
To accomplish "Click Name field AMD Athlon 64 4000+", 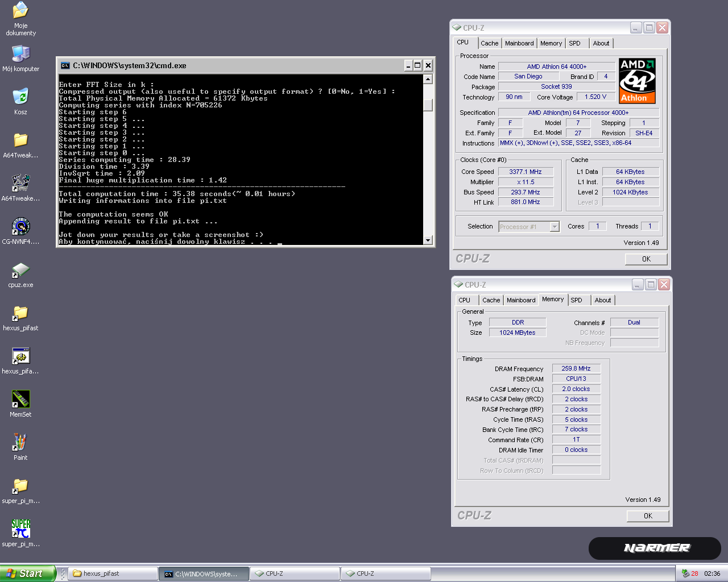I will pos(557,66).
